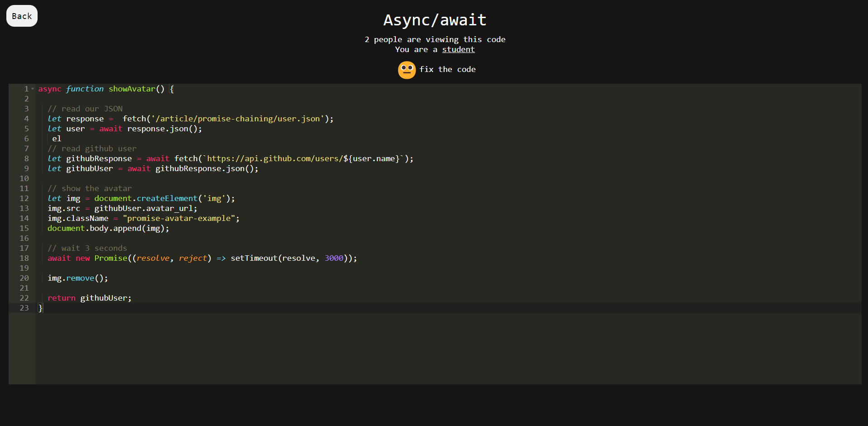Collapse the showAvatar function fold arrow
868x426 pixels.
[x=33, y=89]
